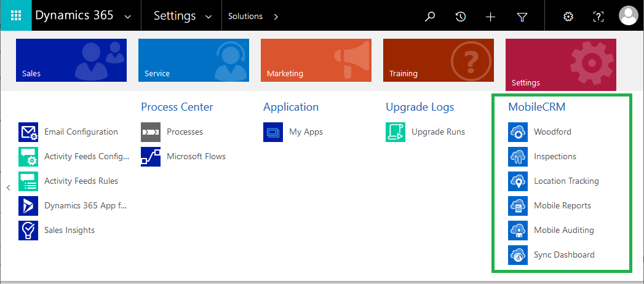Expand the Settings navigation dropdown
This screenshot has height=284, width=644.
(x=209, y=17)
